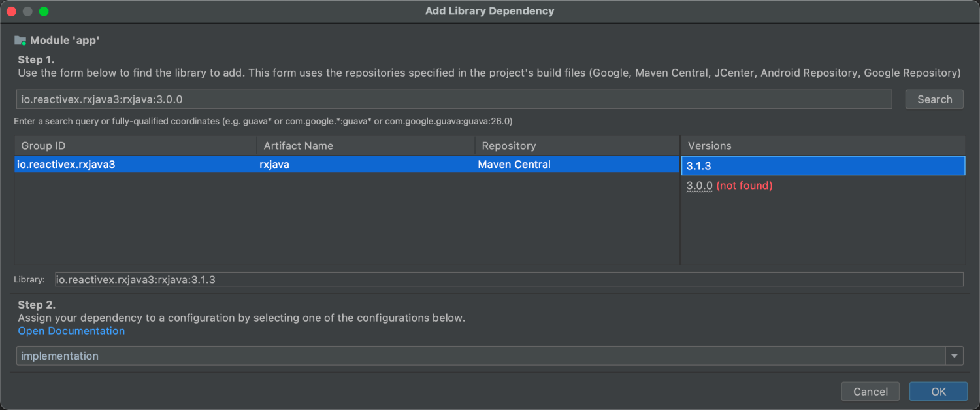The width and height of the screenshot is (980, 410).
Task: Click the Repository column header
Action: point(577,146)
